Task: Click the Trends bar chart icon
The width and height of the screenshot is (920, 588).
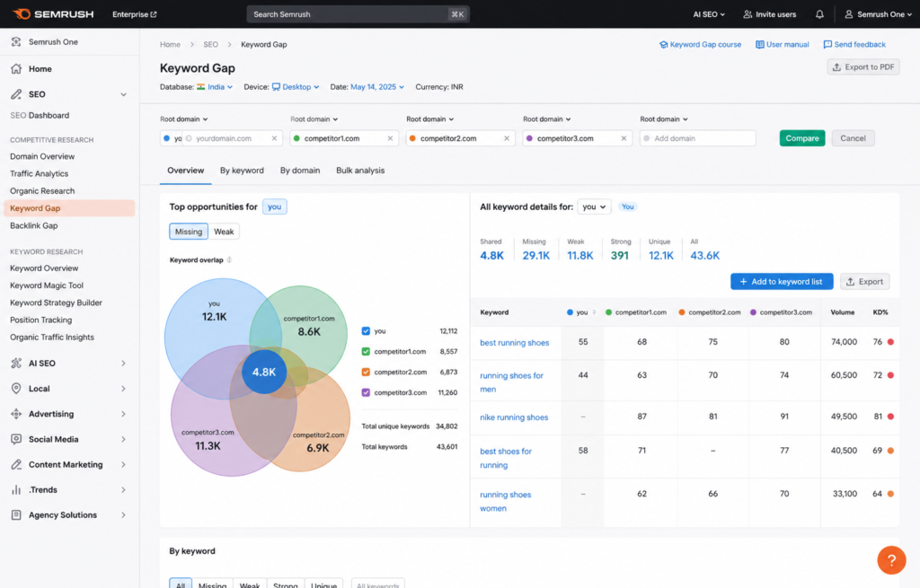Action: click(16, 489)
